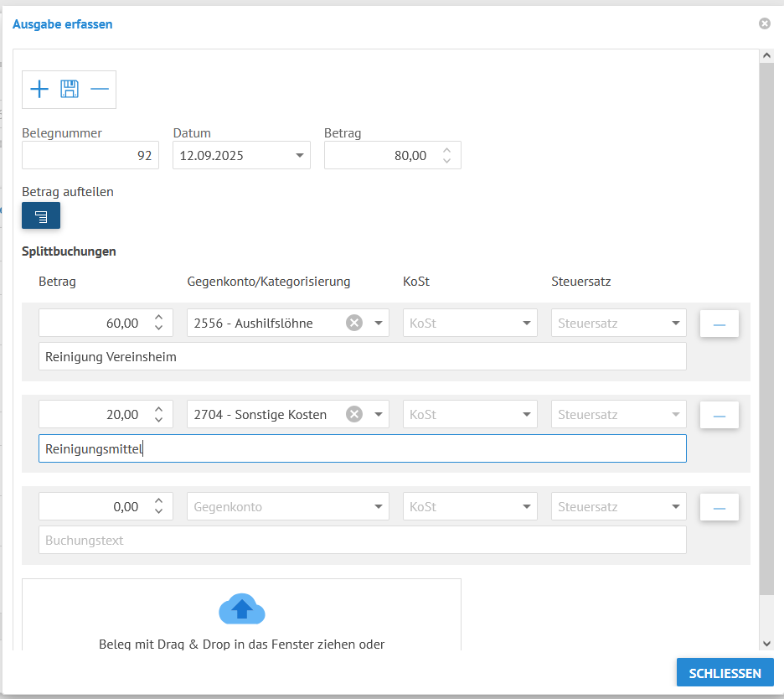Image resolution: width=784 pixels, height=699 pixels.
Task: Clear the 2704 - Sonstige Kosten selection
Action: click(354, 414)
